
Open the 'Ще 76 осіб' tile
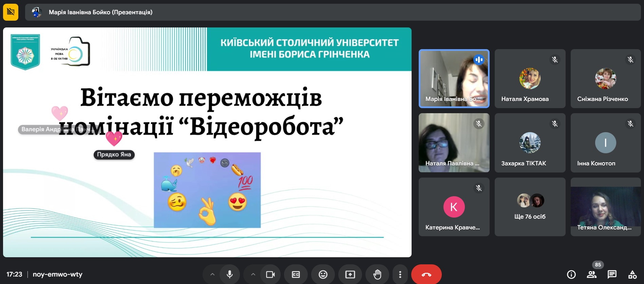530,207
